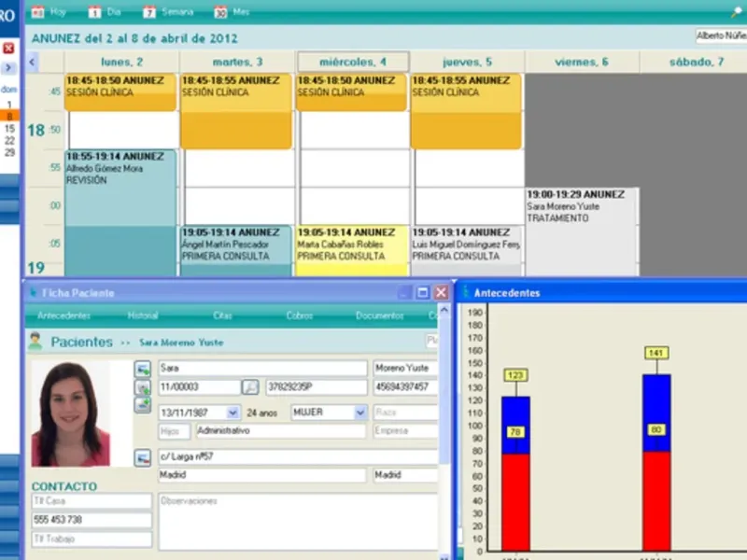This screenshot has width=747, height=560.
Task: Open Sara Moreno Yuste tratamiento appointment
Action: tap(582, 231)
